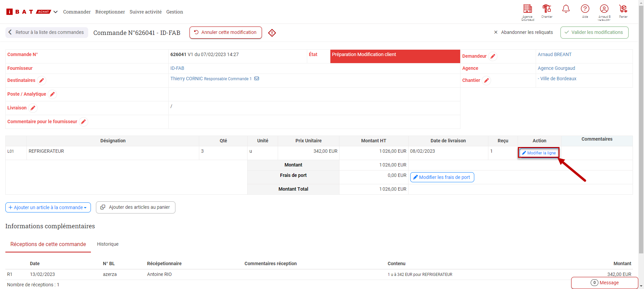
Task: Click the Agence Gourgaud building icon
Action: click(528, 9)
